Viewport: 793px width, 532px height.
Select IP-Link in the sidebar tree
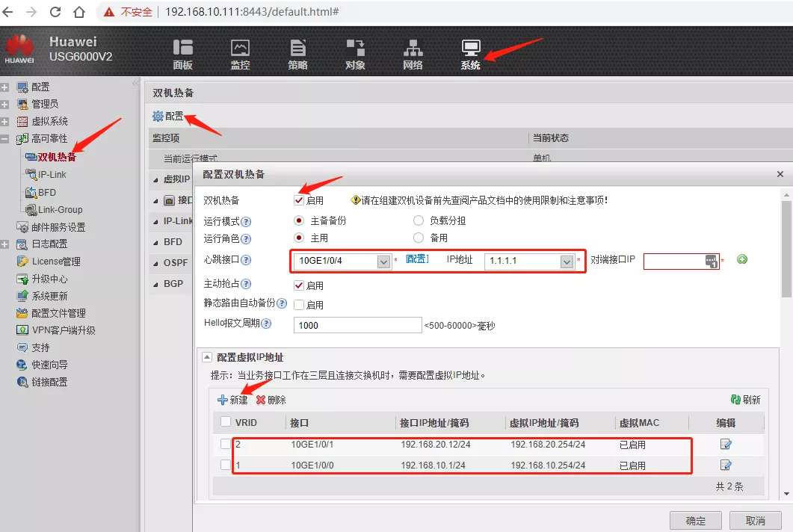pyautogui.click(x=52, y=175)
